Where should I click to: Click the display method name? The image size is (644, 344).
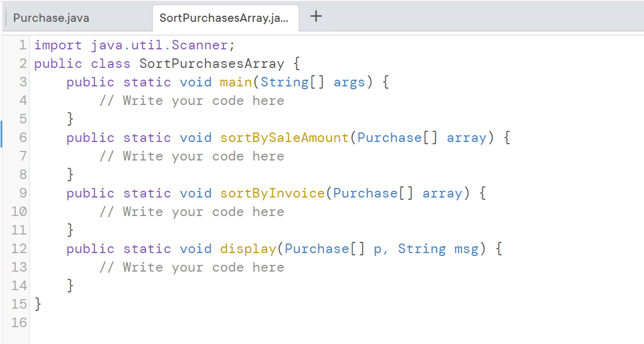pos(248,249)
